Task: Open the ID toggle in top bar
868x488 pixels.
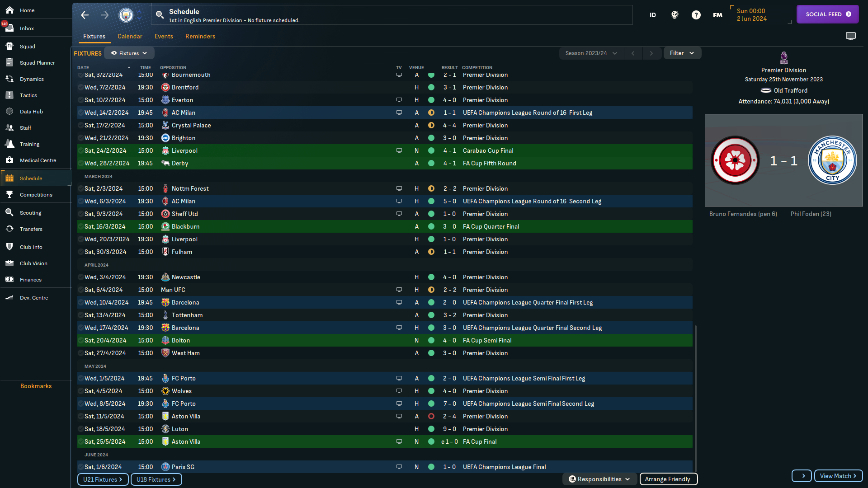Action: click(652, 15)
